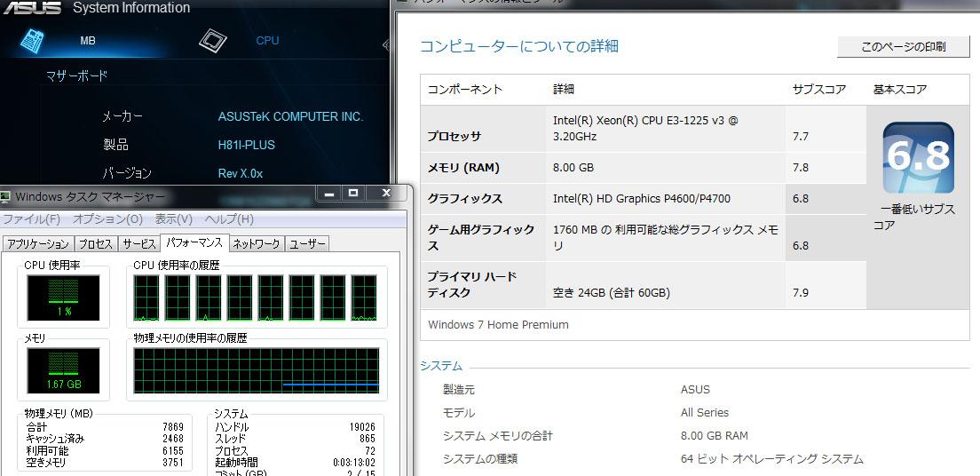
Task: Click the 空き 24GB (合計 60GB) detail
Action: coord(612,293)
